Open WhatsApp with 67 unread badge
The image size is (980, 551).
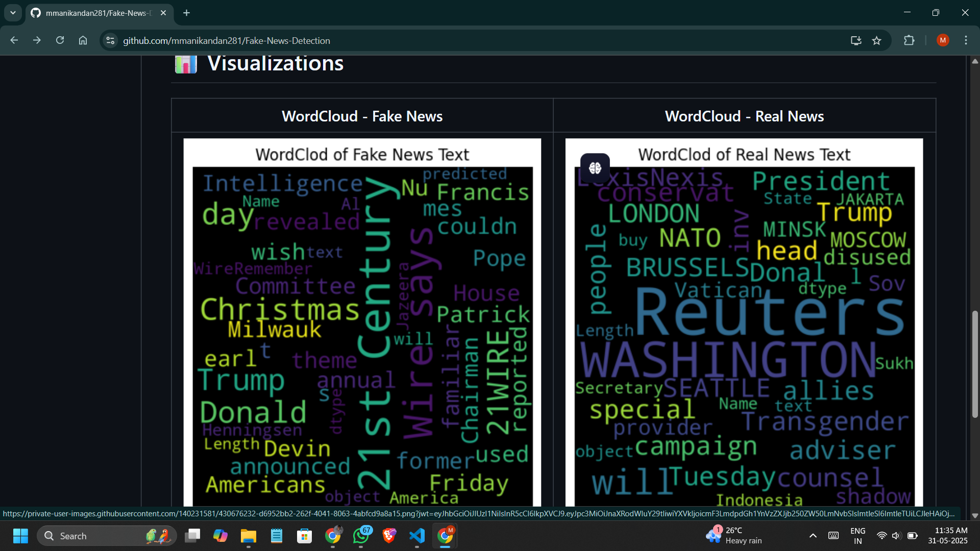coord(361,536)
